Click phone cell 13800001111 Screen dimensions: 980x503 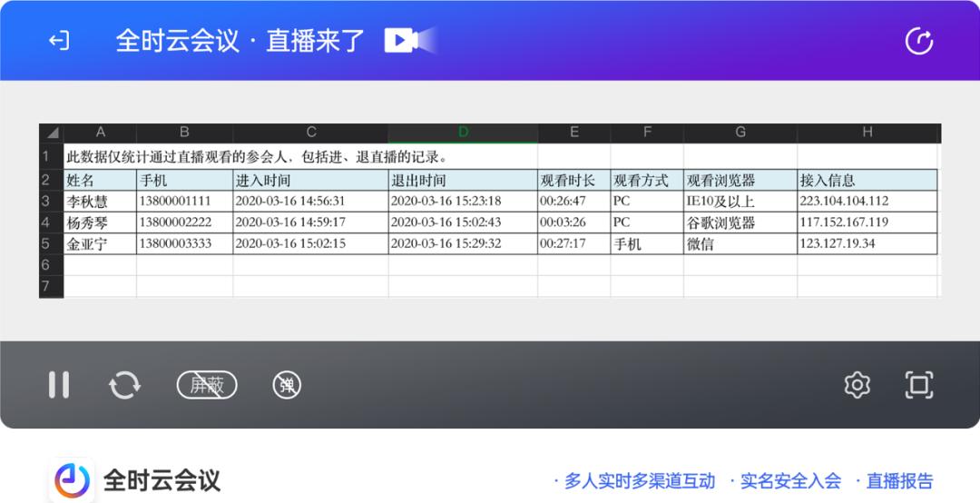(184, 202)
